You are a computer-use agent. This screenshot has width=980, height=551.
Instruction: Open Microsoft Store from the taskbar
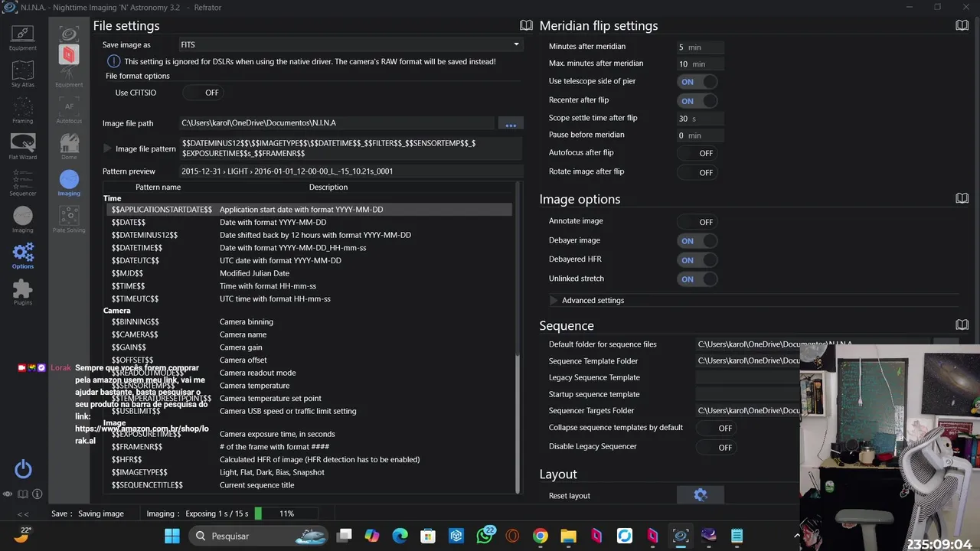[428, 536]
